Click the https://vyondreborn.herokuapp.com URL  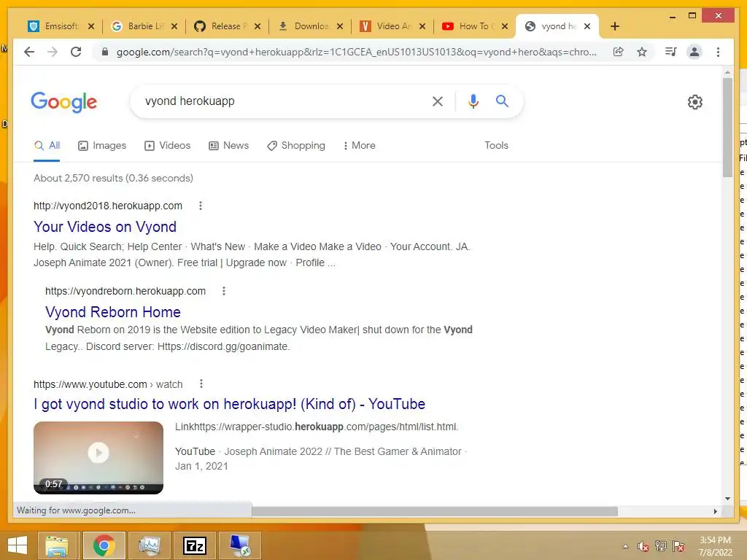coord(125,291)
